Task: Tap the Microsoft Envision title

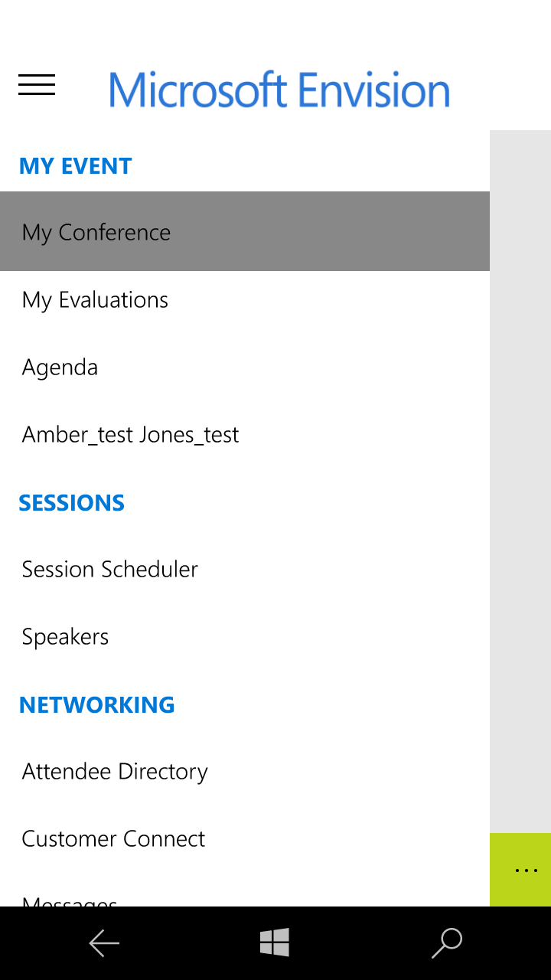Action: tap(279, 90)
